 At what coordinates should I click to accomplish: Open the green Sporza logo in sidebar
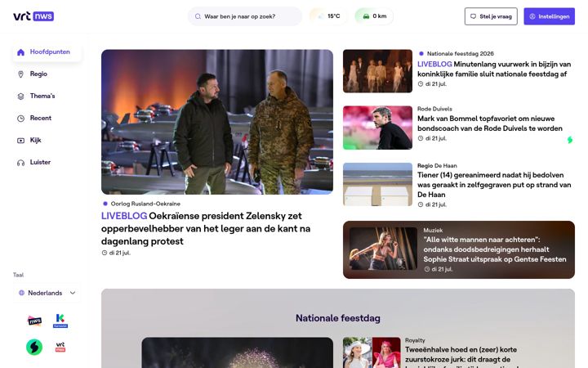pyautogui.click(x=34, y=347)
